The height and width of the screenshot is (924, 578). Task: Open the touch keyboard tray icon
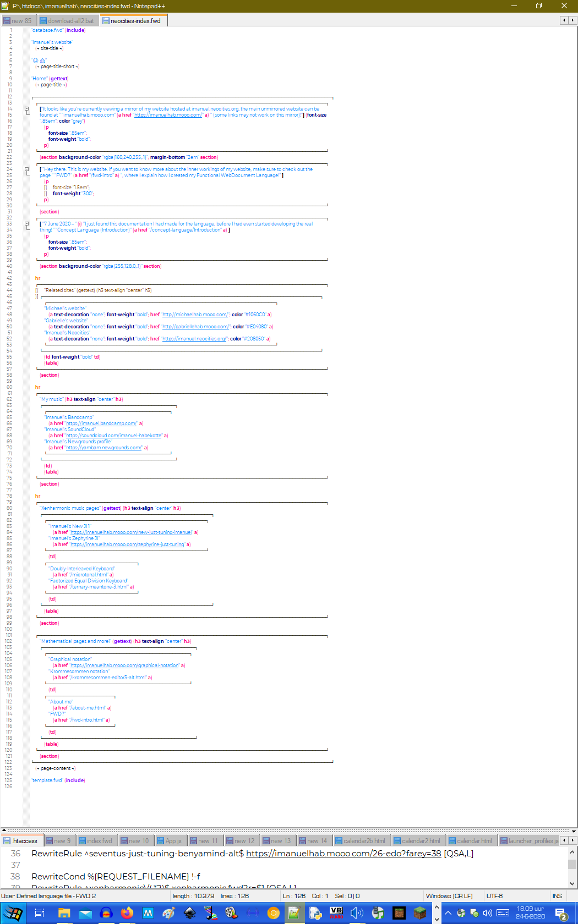click(x=503, y=913)
